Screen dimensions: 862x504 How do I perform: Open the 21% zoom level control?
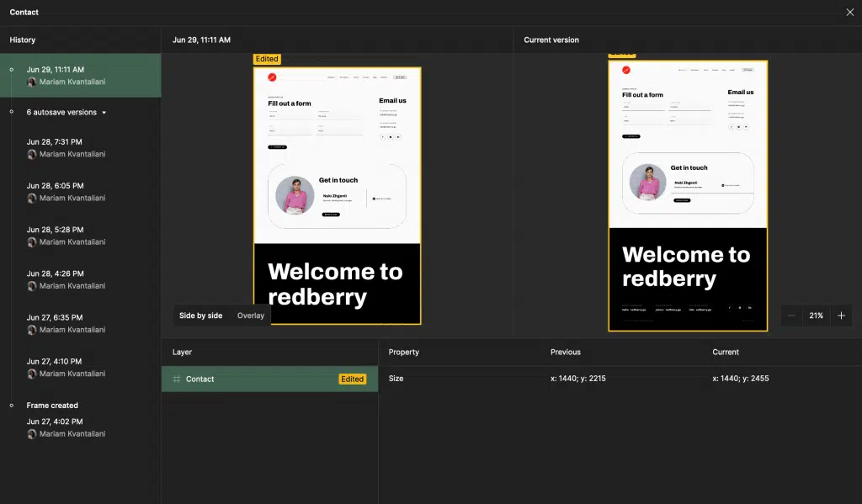pyautogui.click(x=816, y=316)
